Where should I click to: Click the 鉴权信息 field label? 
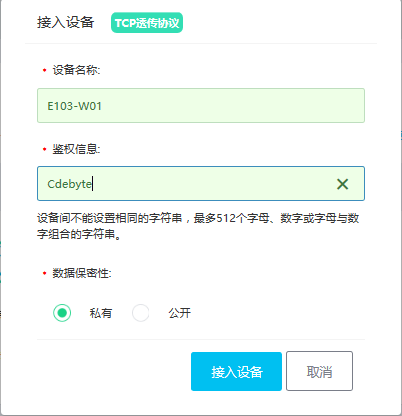(x=76, y=149)
